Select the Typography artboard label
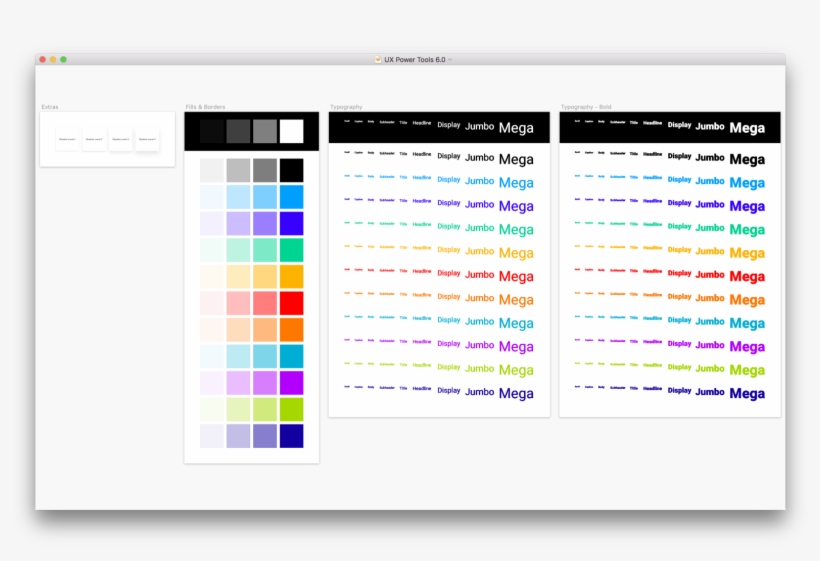Screen dimensions: 820x561 pos(346,107)
